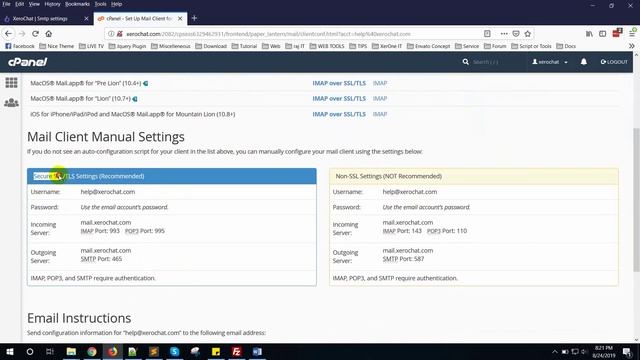The image size is (640, 360).
Task: Click the page vertical scrollbar
Action: (x=636, y=200)
